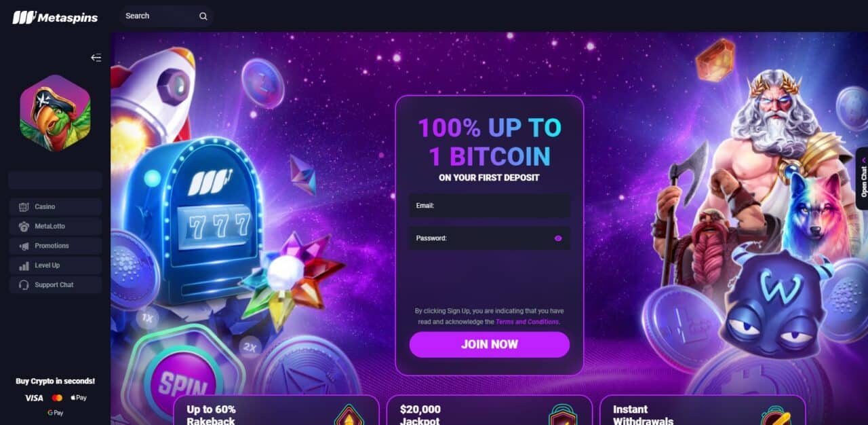Click the Apple Pay icon
Screen dimensions: 868x425
point(79,398)
